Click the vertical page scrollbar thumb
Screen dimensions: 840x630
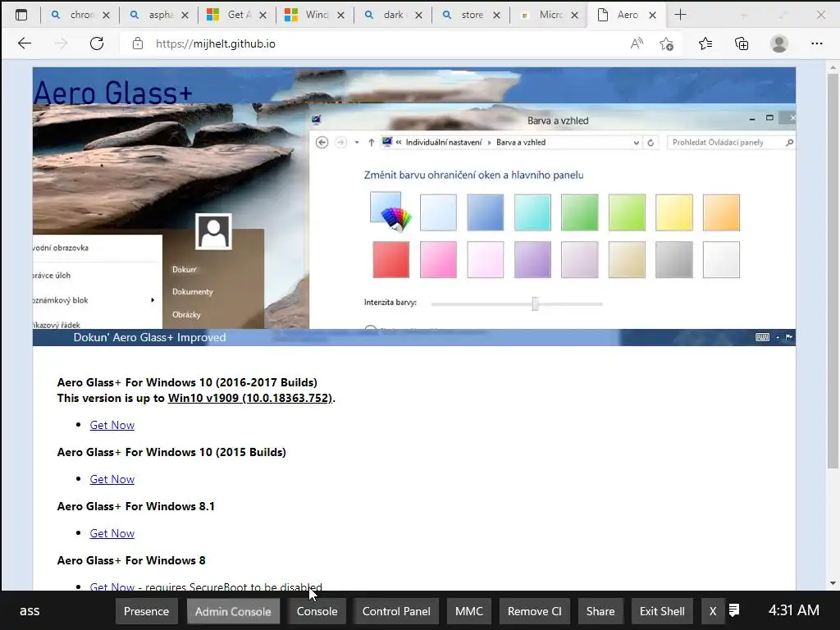pos(833,271)
